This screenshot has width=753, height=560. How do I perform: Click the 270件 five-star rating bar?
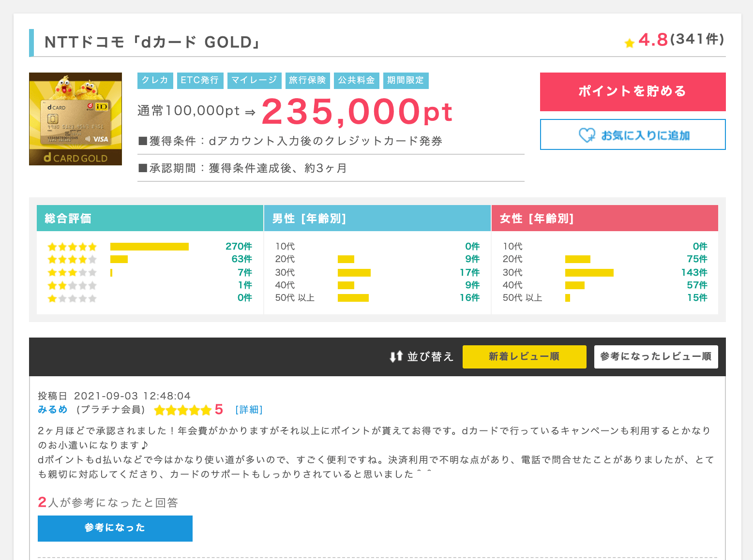(150, 247)
